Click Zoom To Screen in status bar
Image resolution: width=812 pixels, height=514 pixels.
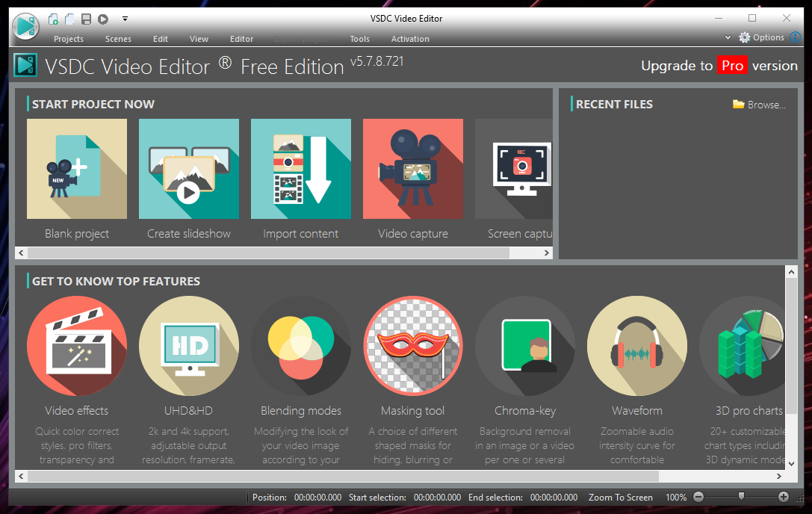[621, 498]
